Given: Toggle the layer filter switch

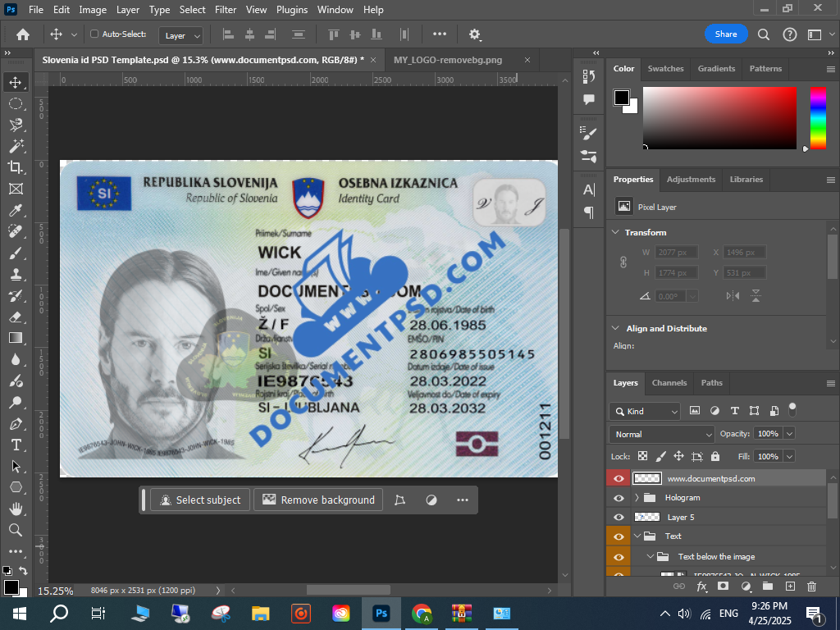Looking at the screenshot, I should click(792, 410).
